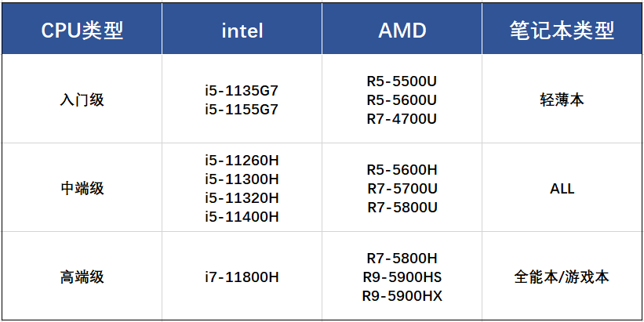644x322 pixels.
Task: Select the AMD column header
Action: pyautogui.click(x=402, y=31)
